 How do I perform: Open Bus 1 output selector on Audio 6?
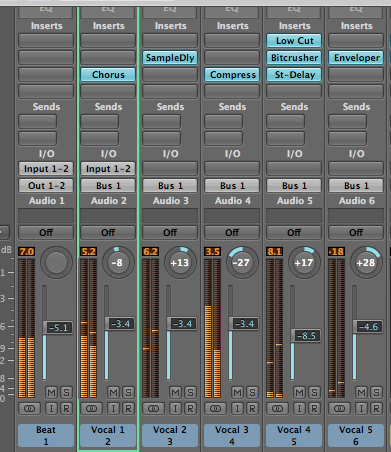point(356,186)
